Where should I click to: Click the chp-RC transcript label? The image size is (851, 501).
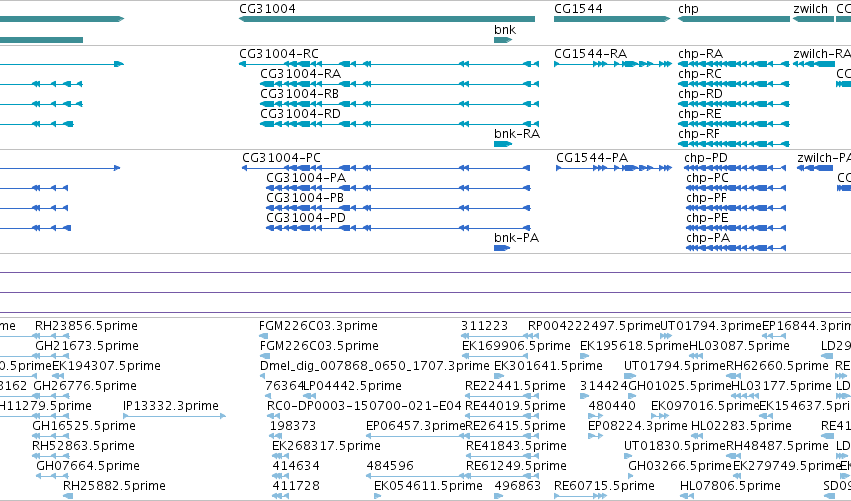(x=700, y=74)
